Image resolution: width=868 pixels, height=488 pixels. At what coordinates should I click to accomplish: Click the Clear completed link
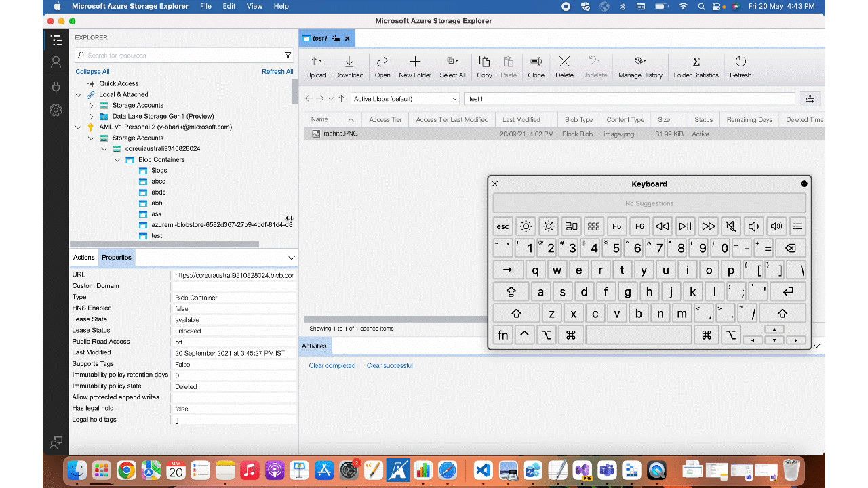(332, 366)
